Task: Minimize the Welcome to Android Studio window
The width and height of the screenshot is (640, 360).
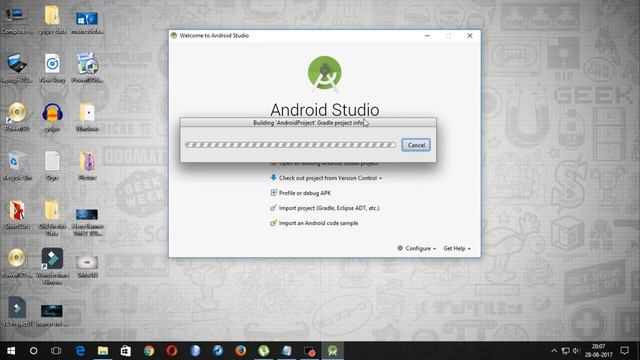Action: click(427, 36)
